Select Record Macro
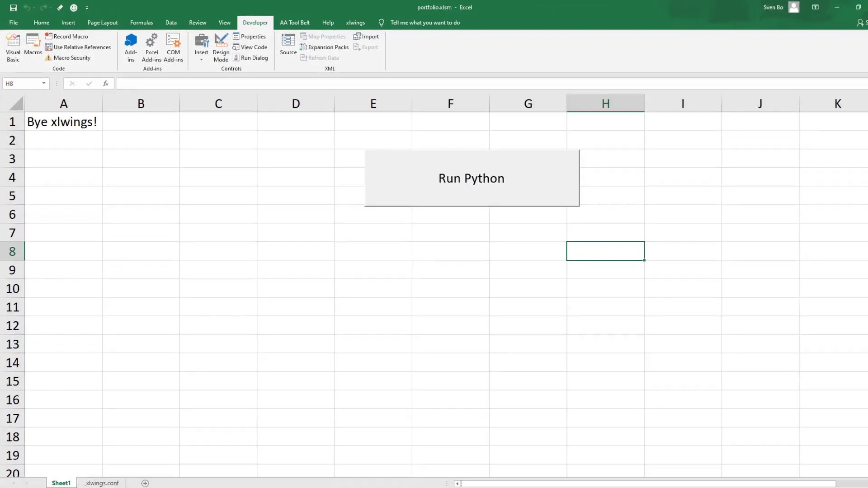The width and height of the screenshot is (868, 488). tap(70, 36)
